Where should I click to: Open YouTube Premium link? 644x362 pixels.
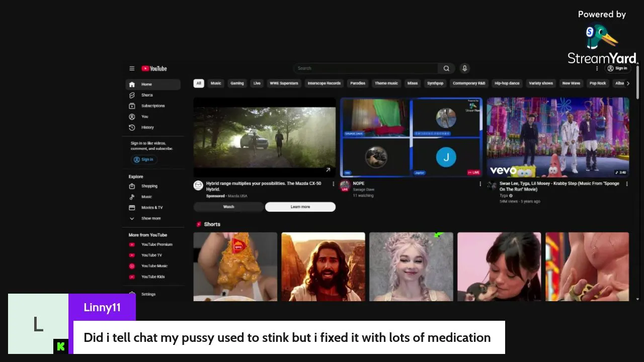153,244
